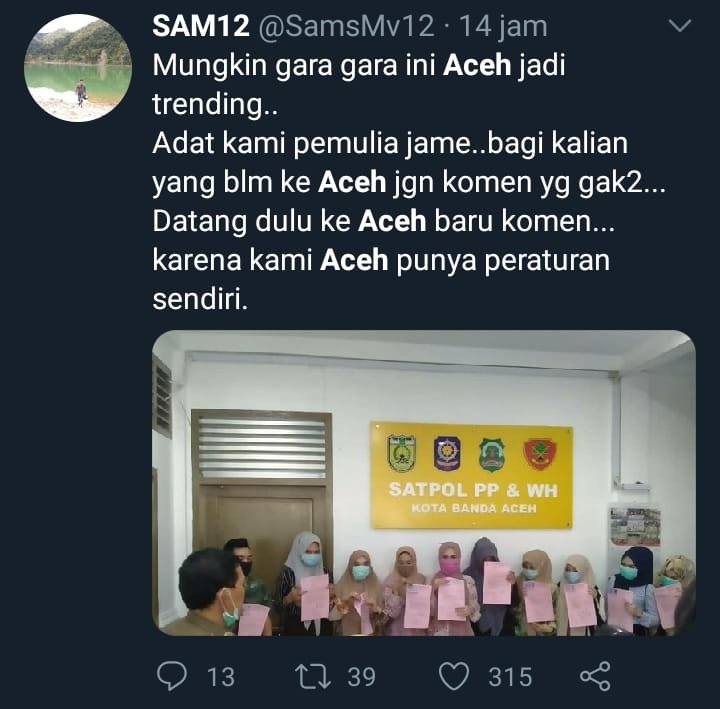The image size is (720, 709).
Task: View the 13 replies count
Action: coord(221,677)
